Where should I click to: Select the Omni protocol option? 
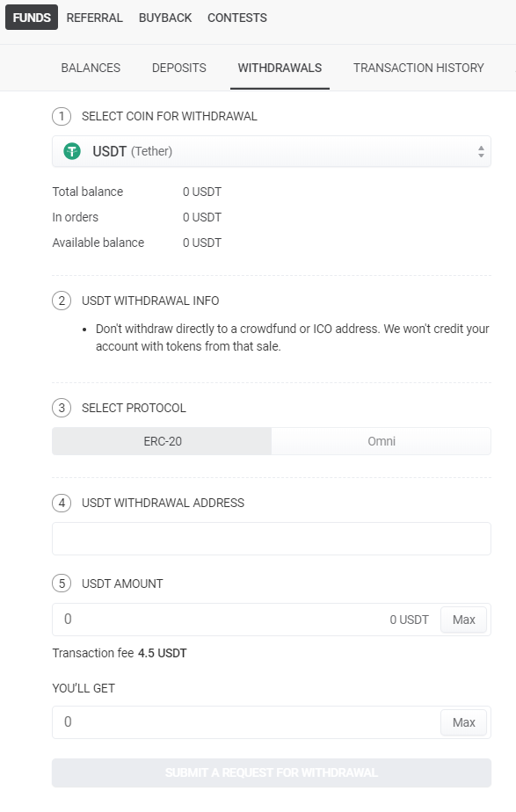[382, 441]
